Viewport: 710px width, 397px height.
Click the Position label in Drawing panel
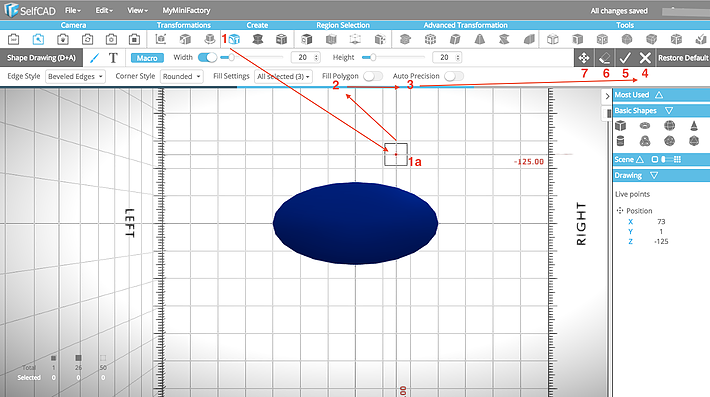pos(639,210)
